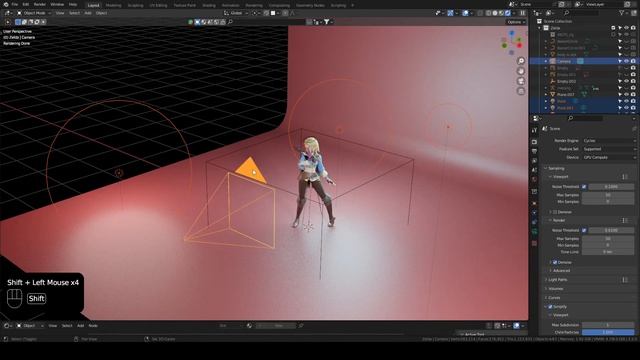This screenshot has height=360, width=640.
Task: Toggle the Simplify checkbox
Action: [x=550, y=307]
